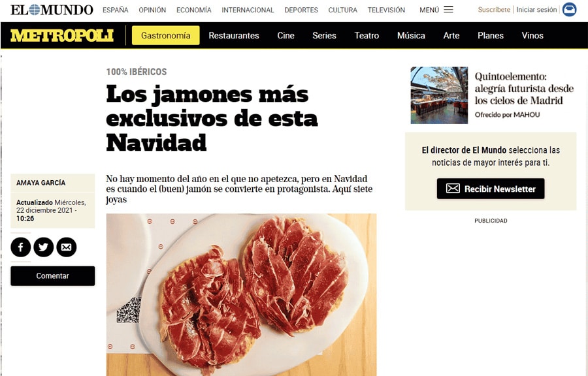The height and width of the screenshot is (376, 588).
Task: Open the Internacional menu item
Action: coord(248,10)
